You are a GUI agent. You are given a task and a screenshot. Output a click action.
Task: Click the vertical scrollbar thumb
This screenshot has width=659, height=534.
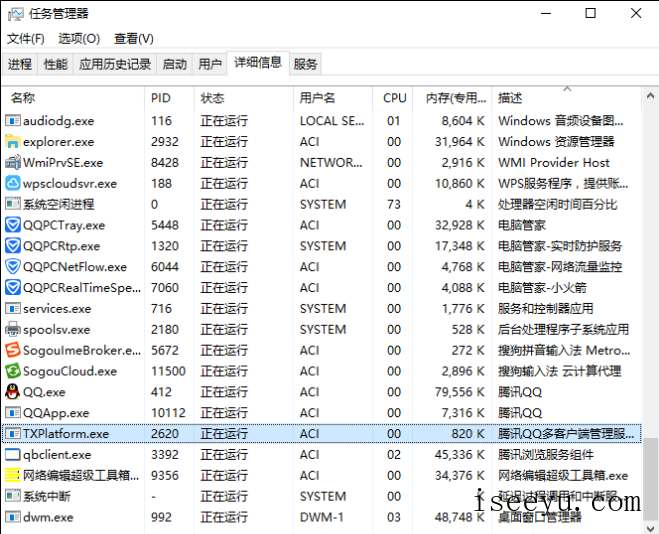point(650,477)
